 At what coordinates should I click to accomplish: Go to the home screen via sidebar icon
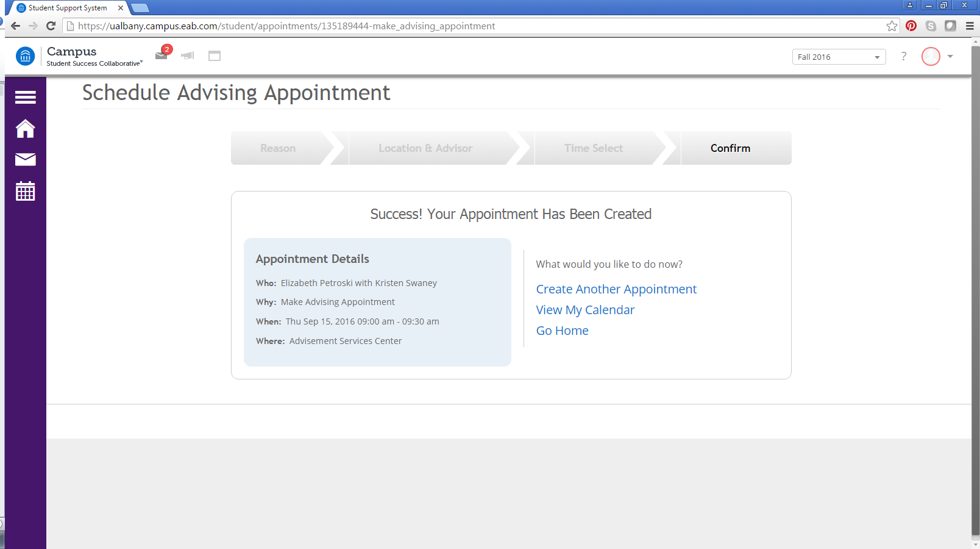tap(25, 129)
